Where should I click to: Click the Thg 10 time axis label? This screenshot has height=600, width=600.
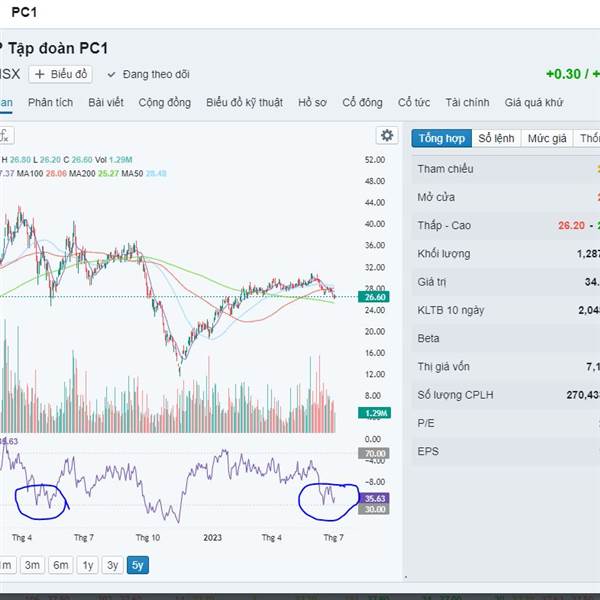(x=148, y=538)
